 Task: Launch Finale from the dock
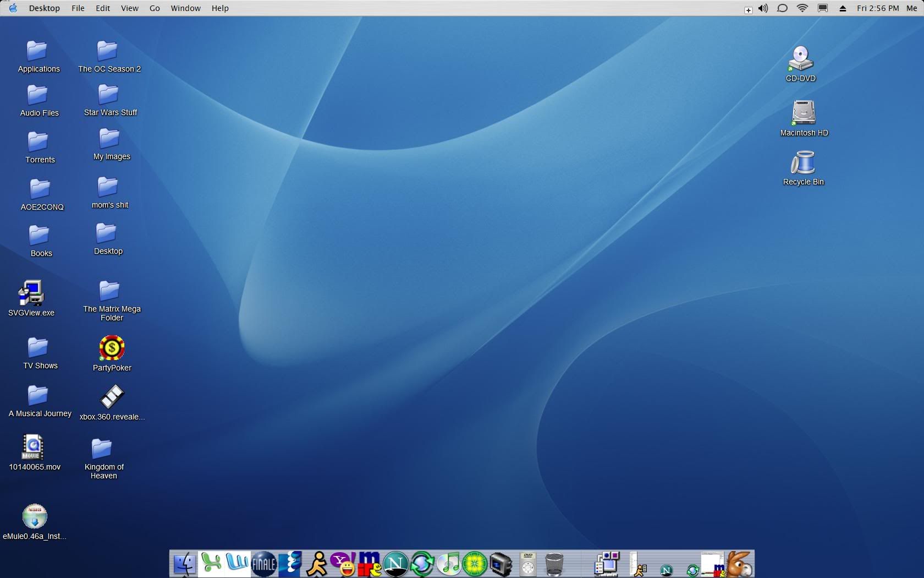263,564
